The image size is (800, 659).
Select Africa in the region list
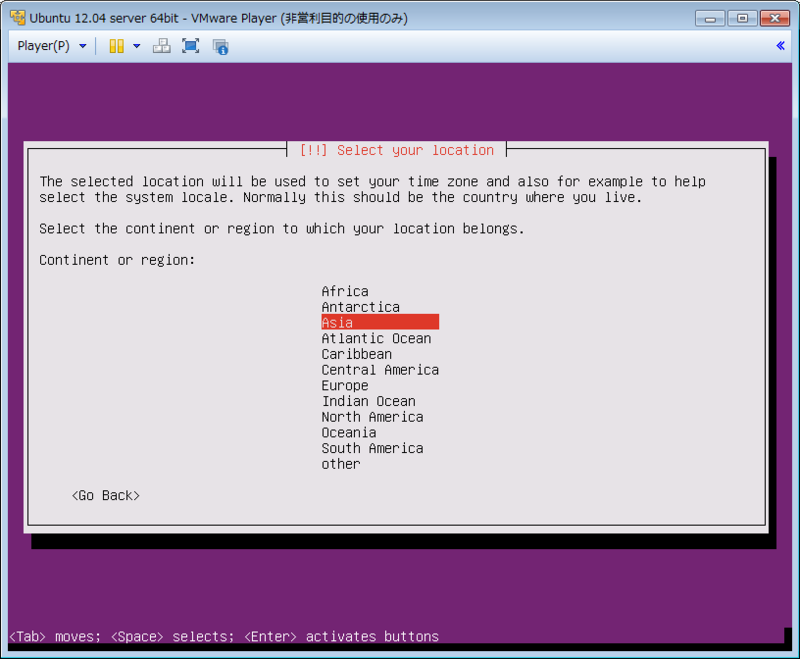coord(345,291)
